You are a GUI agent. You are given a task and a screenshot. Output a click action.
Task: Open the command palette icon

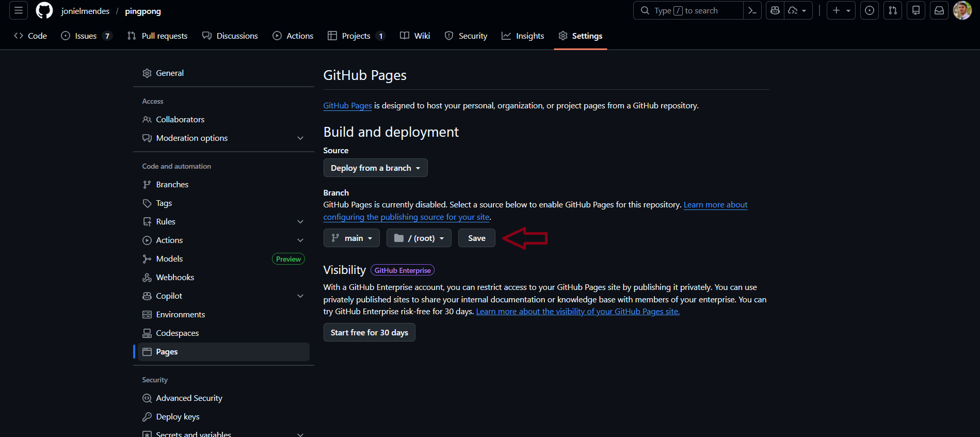752,10
